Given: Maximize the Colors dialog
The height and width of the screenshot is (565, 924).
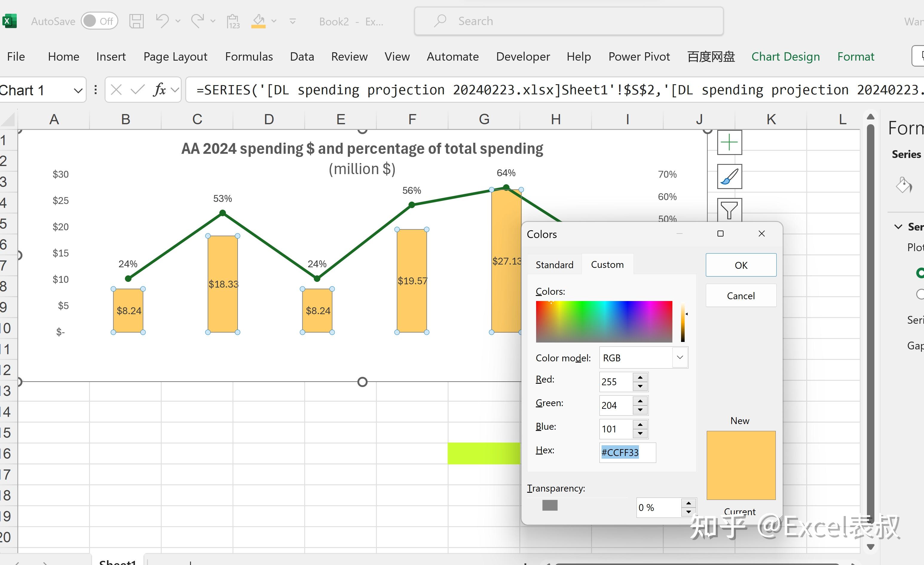Looking at the screenshot, I should [720, 234].
